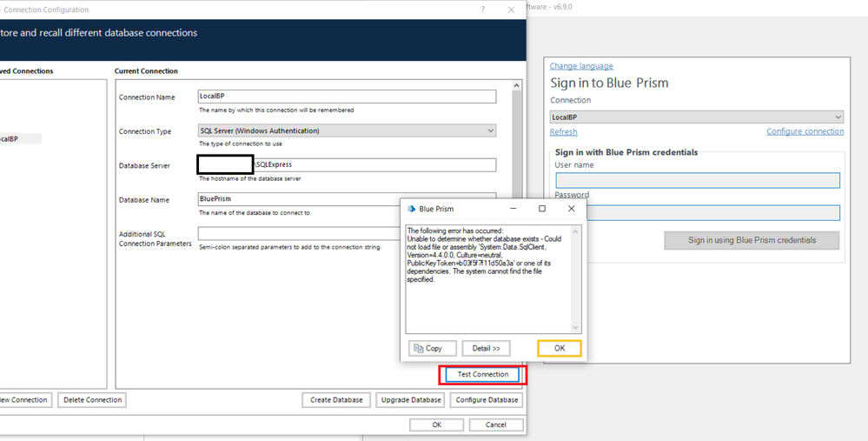Click the up arrow of the Current Connection scrollbar

pyautogui.click(x=516, y=85)
